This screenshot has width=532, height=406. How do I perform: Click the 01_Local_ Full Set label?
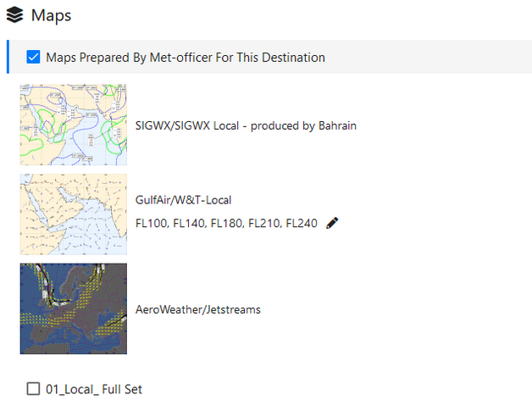[x=94, y=389]
